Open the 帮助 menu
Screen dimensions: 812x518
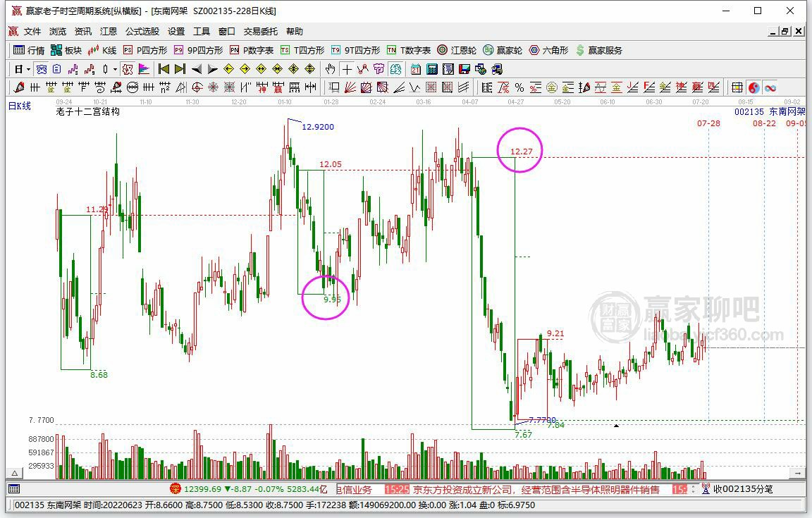[294, 32]
